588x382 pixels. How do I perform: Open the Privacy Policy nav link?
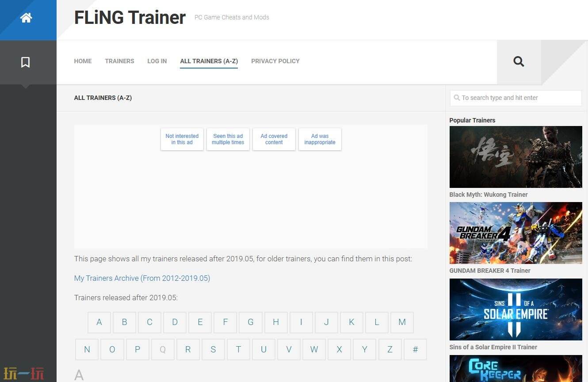(275, 61)
